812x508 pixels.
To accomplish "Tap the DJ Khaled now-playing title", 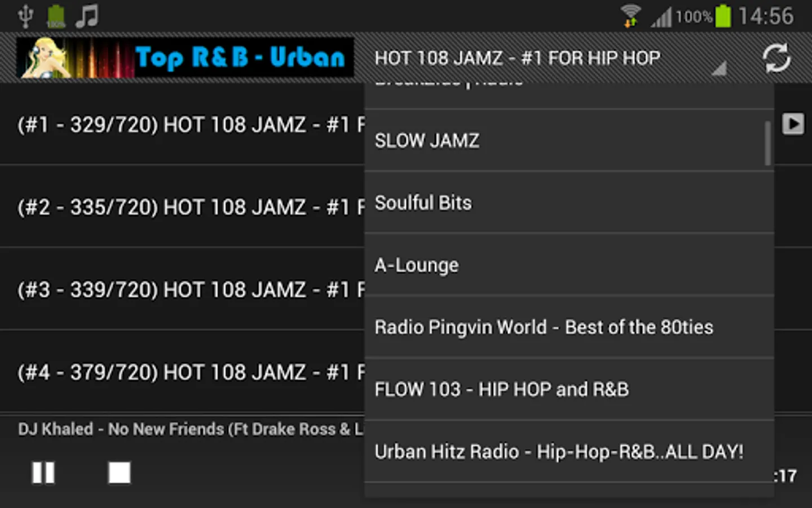I will coord(191,429).
